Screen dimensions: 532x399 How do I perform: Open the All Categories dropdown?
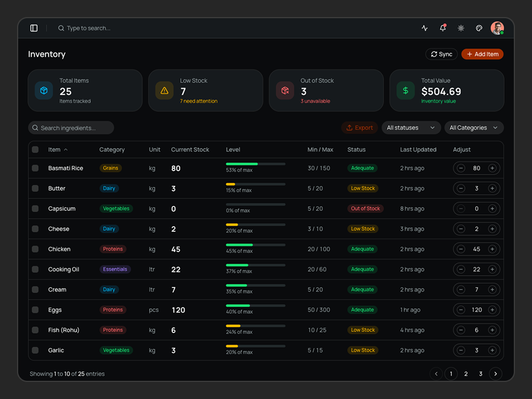pyautogui.click(x=473, y=128)
